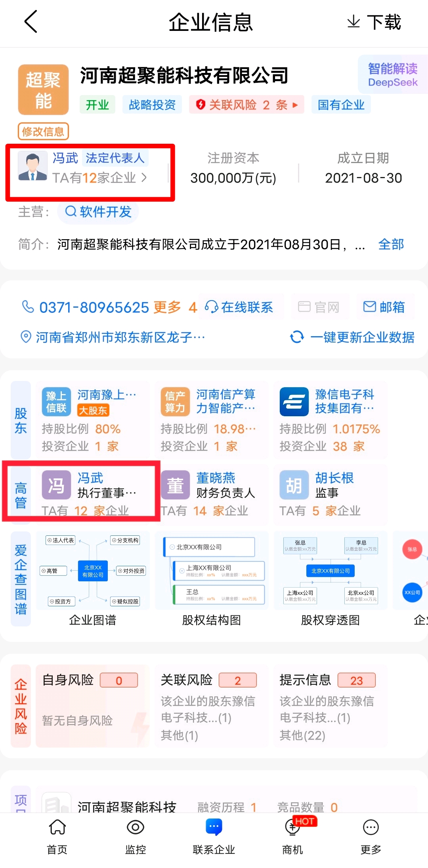
Task: Tap 注册资本 300,000万(元) value
Action: (x=233, y=178)
